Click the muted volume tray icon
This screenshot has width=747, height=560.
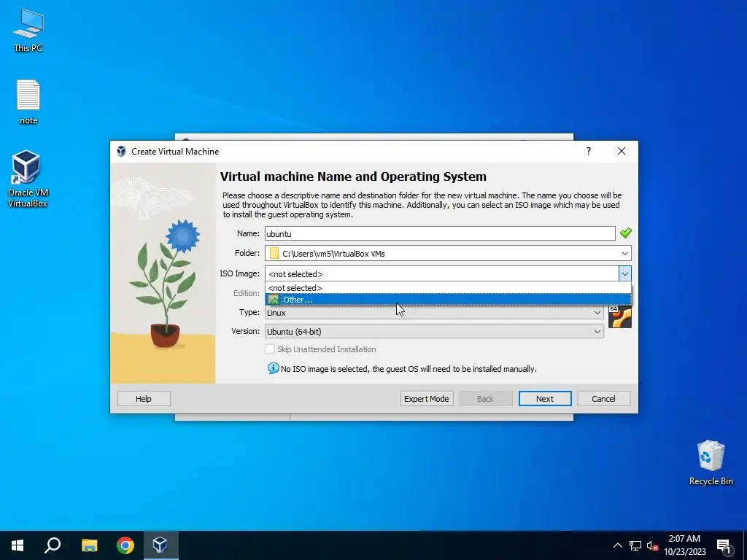(652, 545)
